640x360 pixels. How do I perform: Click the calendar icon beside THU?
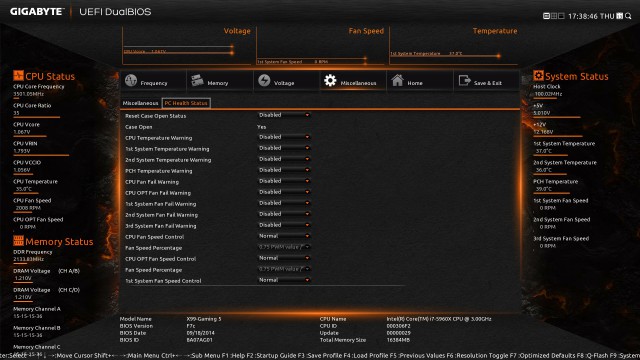(x=620, y=16)
